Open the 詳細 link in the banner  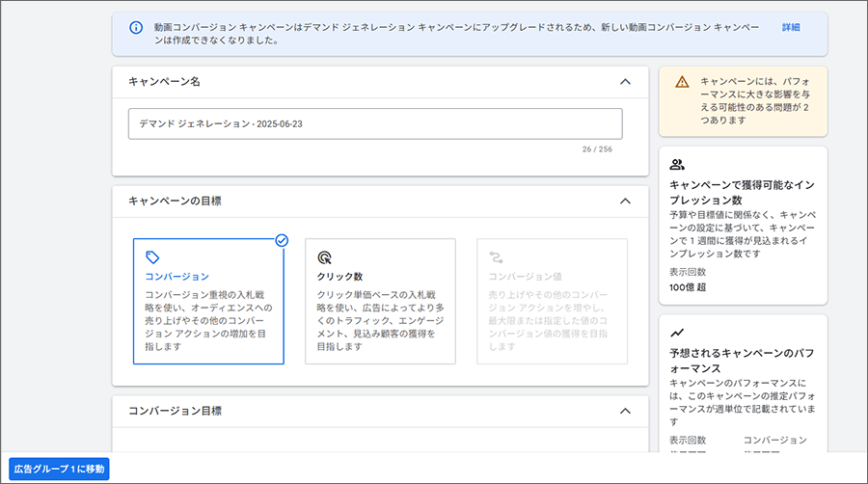(x=791, y=27)
